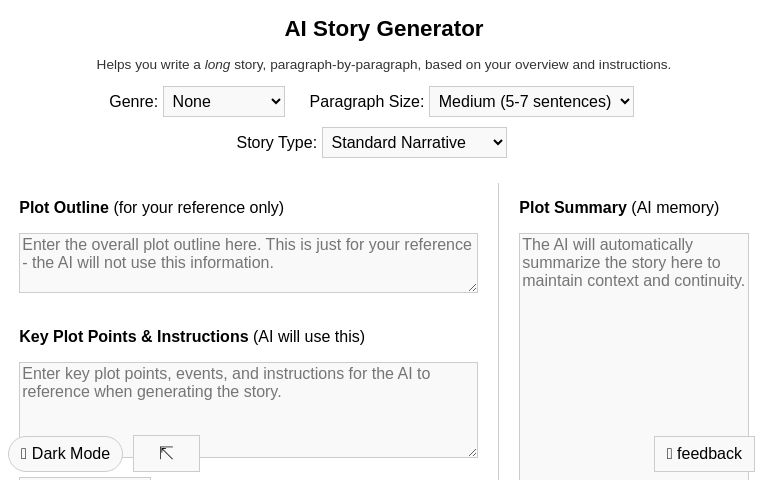Click the Plot Outline box resize handle
This screenshot has width=768, height=480.
click(472, 287)
